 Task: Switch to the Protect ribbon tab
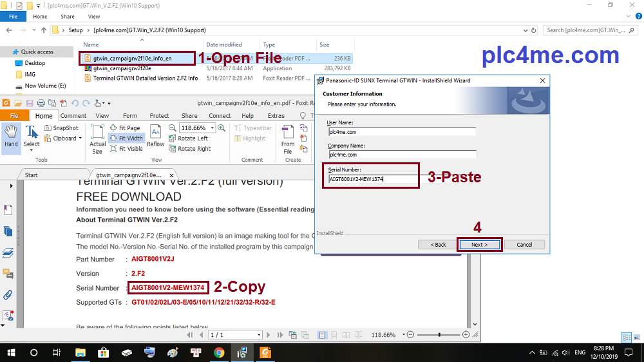click(x=159, y=116)
